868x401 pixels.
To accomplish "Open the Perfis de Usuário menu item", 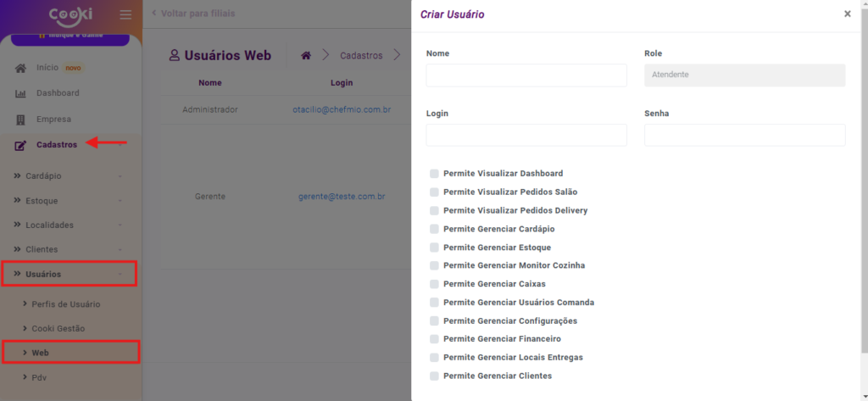I will [66, 304].
